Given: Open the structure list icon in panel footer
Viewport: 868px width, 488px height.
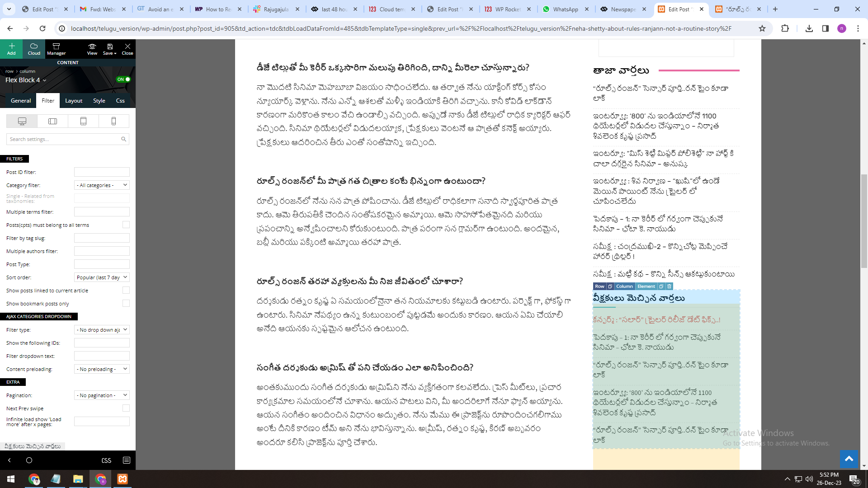Looking at the screenshot, I should point(127,460).
